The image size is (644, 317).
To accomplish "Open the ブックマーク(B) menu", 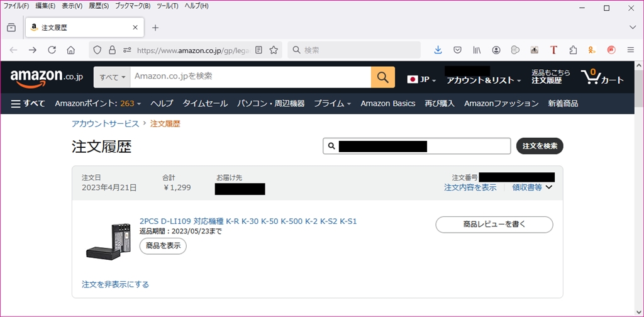I will (133, 6).
